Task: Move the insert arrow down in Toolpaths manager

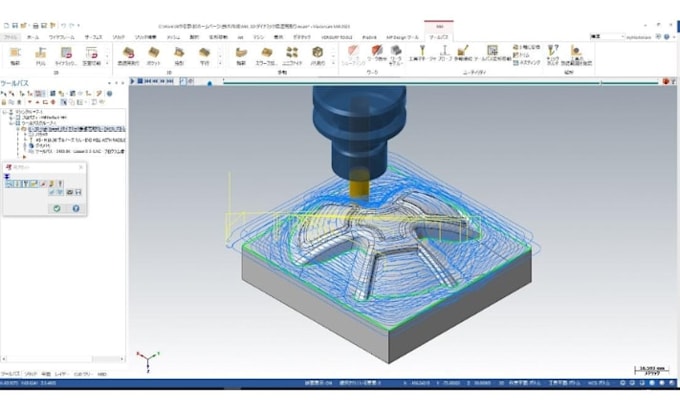Action: point(29,102)
